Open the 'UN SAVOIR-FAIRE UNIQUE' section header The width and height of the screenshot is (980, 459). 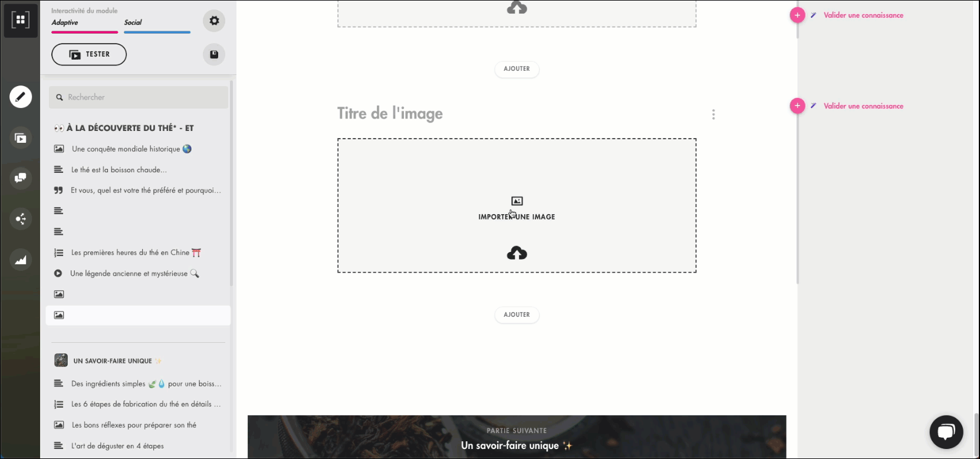pos(113,361)
